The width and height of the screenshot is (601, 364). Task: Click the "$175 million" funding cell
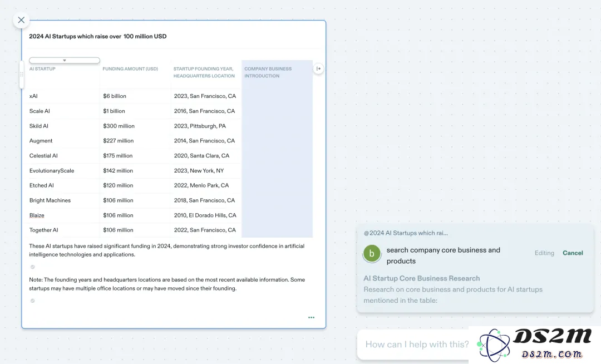tap(117, 156)
